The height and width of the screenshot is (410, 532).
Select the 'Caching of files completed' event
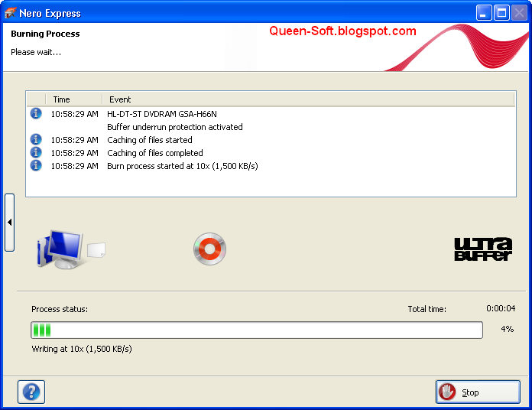[x=155, y=153]
